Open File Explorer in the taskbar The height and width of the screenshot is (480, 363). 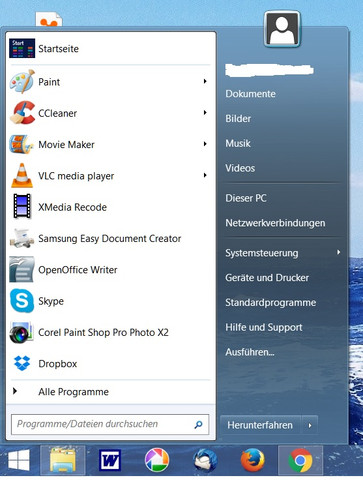(x=63, y=460)
